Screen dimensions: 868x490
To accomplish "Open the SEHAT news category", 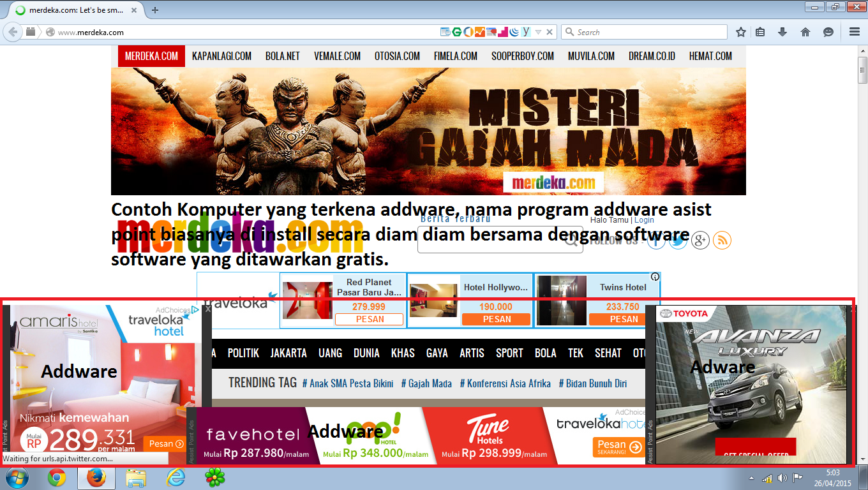I will tap(608, 353).
